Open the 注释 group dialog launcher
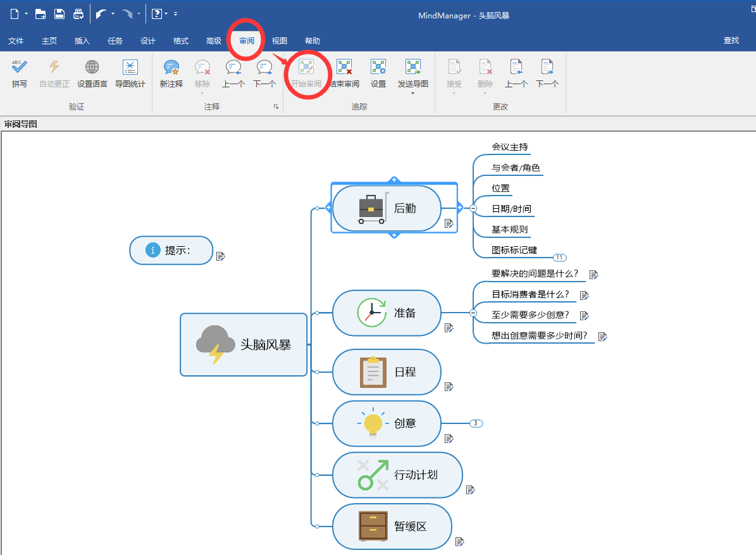The height and width of the screenshot is (555, 756). [276, 106]
